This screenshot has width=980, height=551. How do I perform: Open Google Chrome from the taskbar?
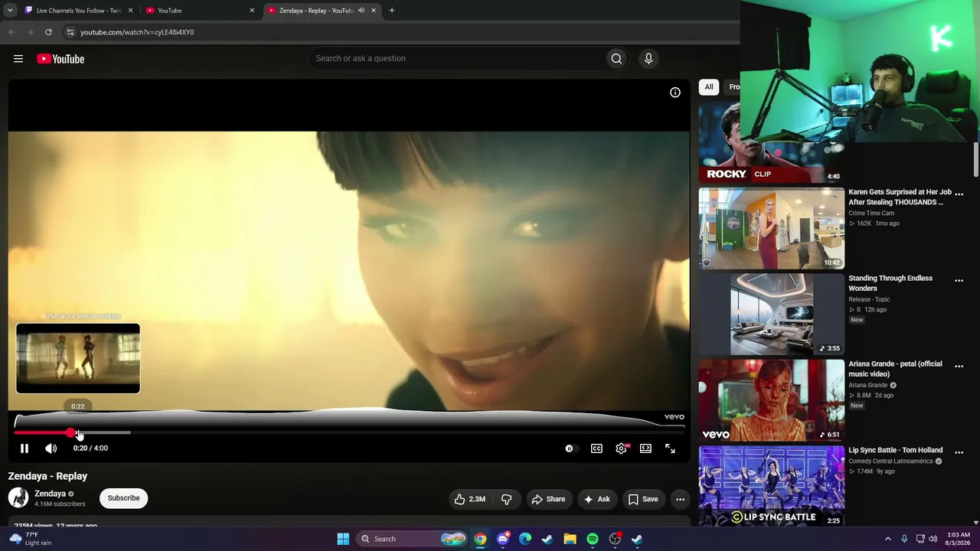point(480,539)
